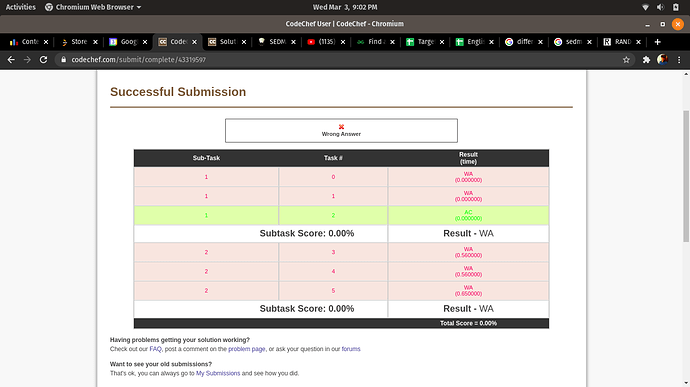The width and height of the screenshot is (690, 387).
Task: Click the volume speaker icon
Action: pos(660,7)
